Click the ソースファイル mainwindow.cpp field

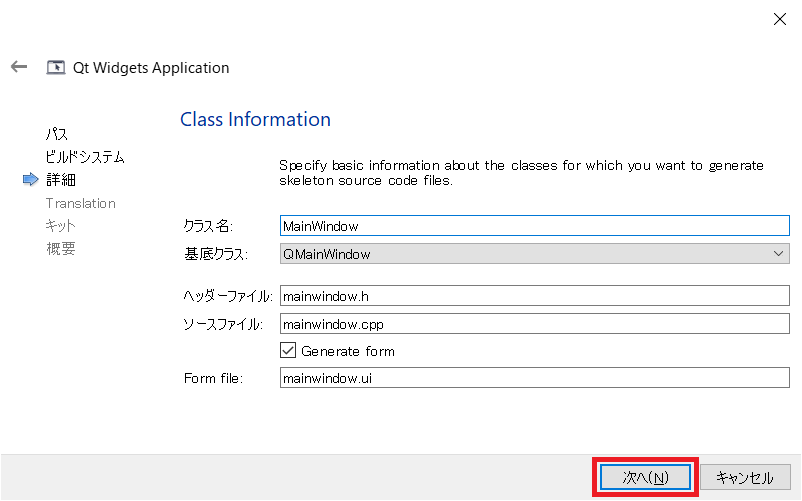point(534,324)
